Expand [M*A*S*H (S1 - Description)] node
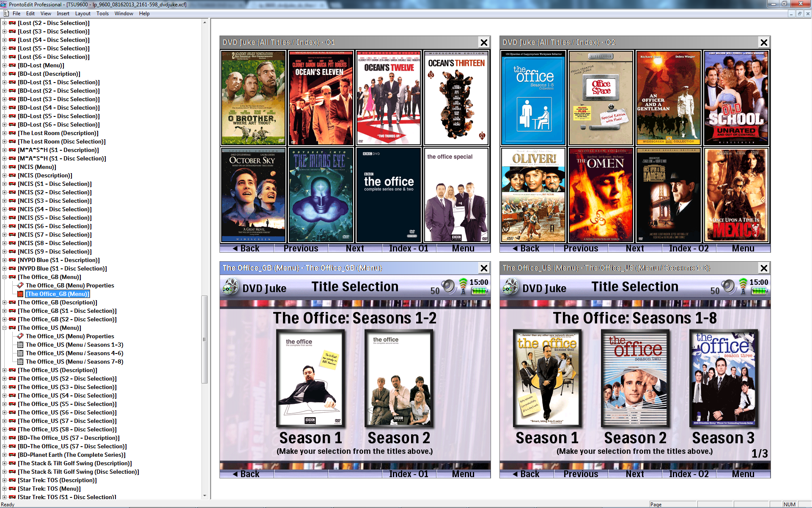The image size is (812, 508). pos(5,150)
